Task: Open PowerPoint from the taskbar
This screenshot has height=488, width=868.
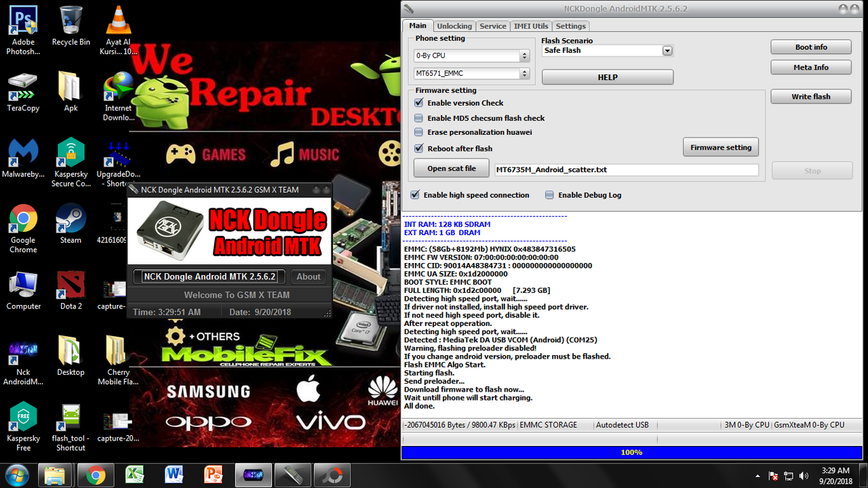Action: tap(213, 474)
